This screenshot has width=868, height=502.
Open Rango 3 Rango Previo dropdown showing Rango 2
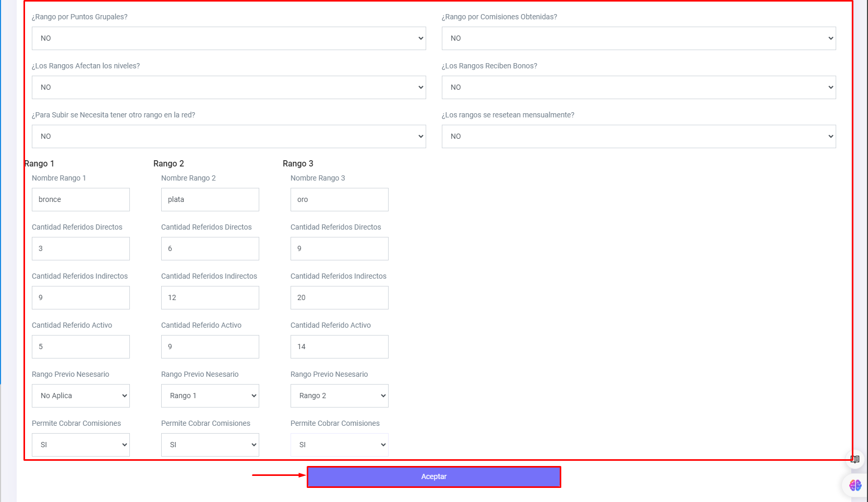click(x=339, y=396)
